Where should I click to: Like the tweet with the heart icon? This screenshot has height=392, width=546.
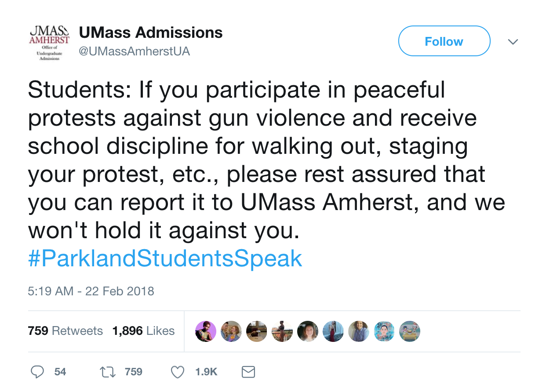pyautogui.click(x=177, y=372)
